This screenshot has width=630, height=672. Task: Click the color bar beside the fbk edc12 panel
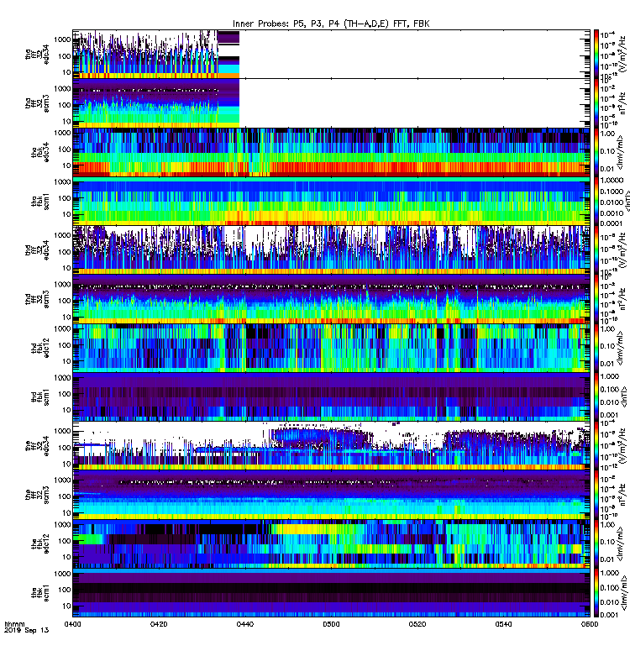[x=596, y=543]
